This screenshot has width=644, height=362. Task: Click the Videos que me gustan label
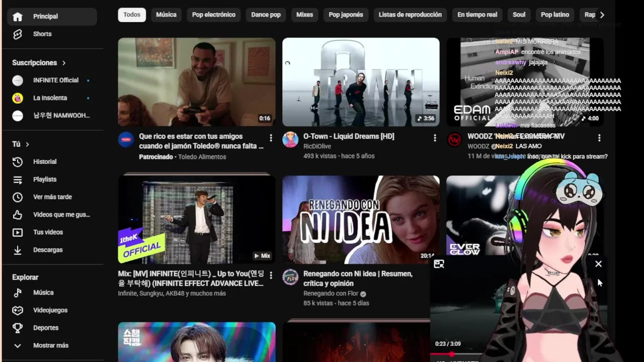[x=61, y=215]
